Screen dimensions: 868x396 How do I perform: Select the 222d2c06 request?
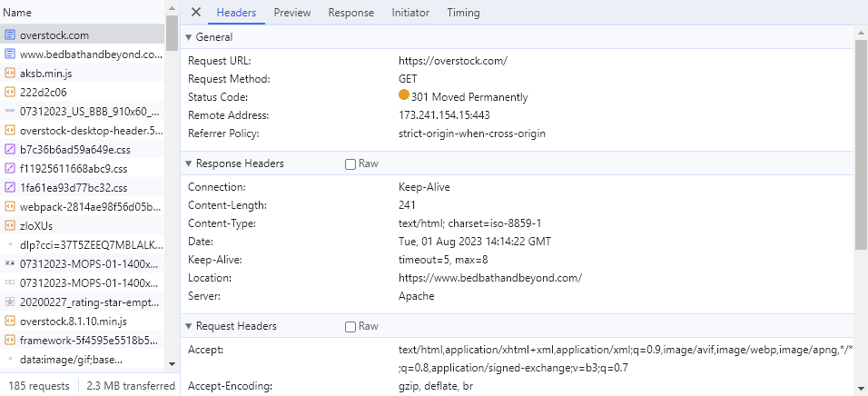[83, 92]
